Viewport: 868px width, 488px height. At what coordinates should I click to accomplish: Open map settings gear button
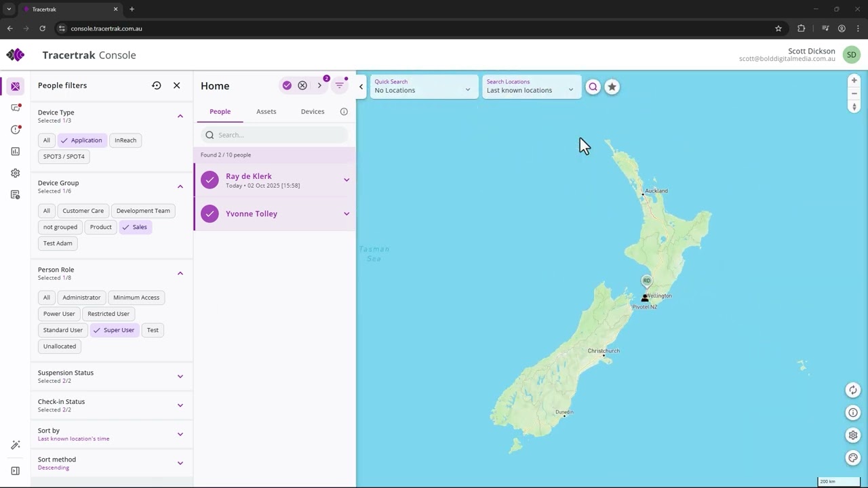pyautogui.click(x=853, y=435)
